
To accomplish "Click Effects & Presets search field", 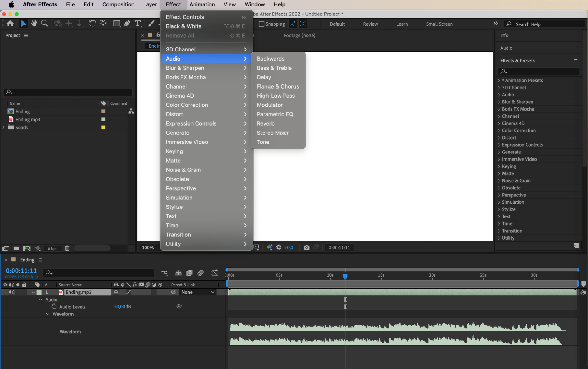I will (539, 71).
